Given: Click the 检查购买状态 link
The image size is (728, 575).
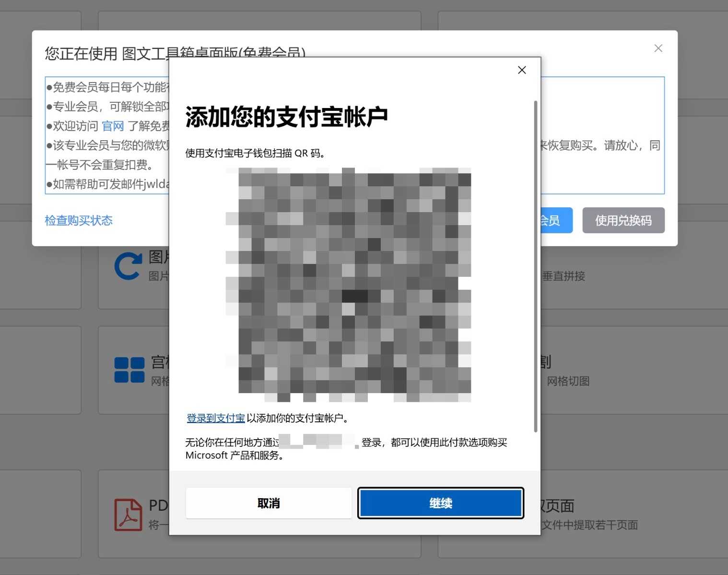Looking at the screenshot, I should click(x=79, y=220).
